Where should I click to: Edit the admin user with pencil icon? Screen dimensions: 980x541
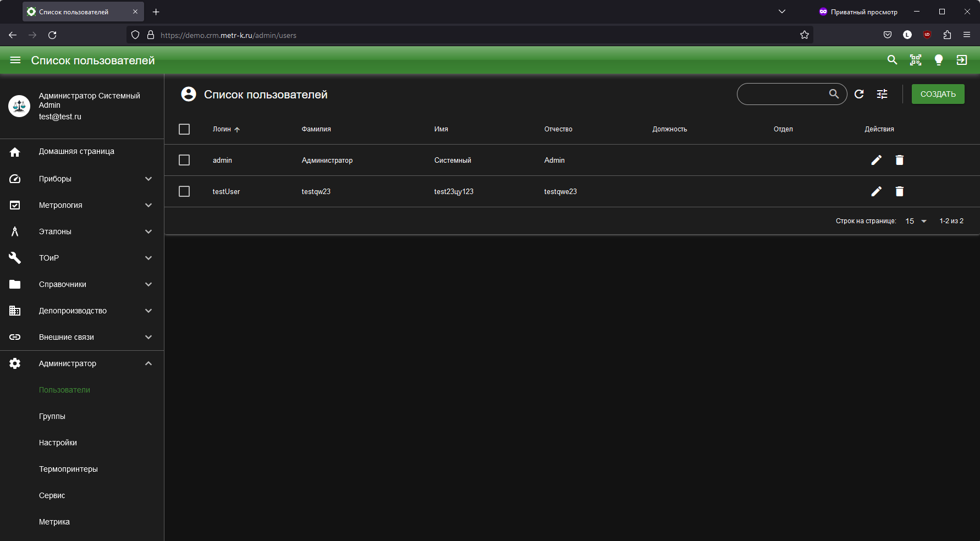pos(877,160)
